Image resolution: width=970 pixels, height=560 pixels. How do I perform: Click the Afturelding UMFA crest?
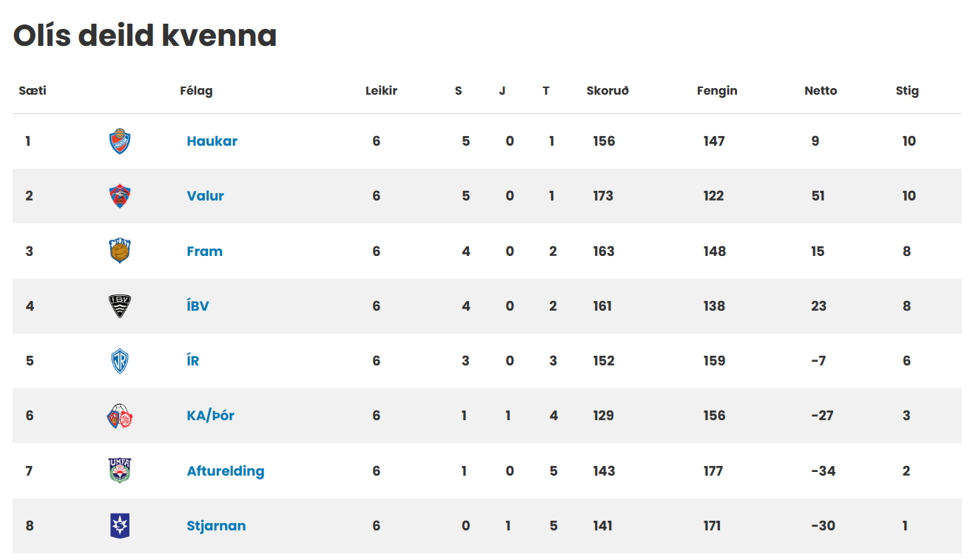click(x=119, y=470)
